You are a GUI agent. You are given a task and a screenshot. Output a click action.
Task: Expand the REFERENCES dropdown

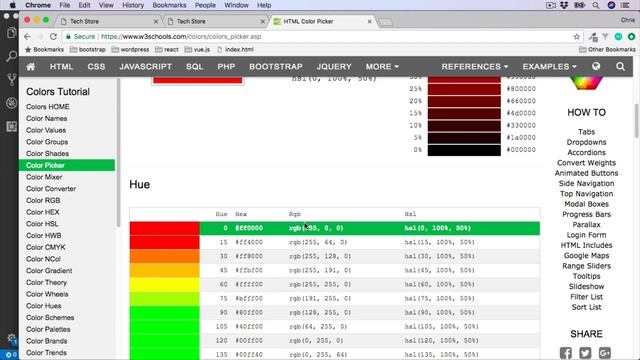pos(475,67)
